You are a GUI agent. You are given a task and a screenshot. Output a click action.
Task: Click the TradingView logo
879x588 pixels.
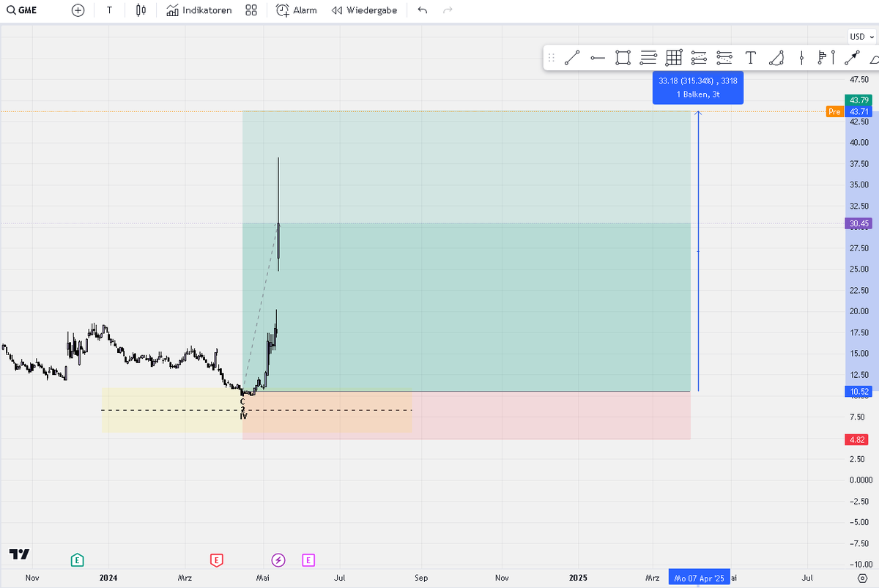(x=18, y=554)
